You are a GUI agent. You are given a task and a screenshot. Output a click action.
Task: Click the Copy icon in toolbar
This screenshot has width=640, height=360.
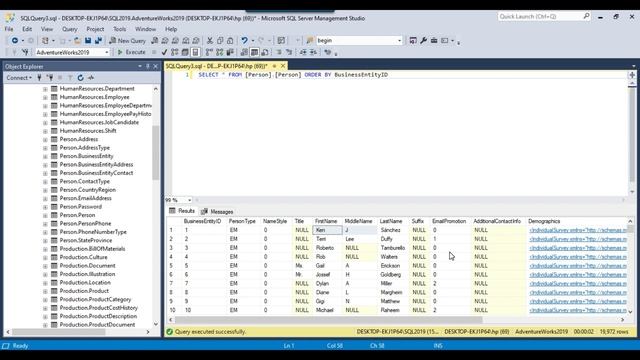[x=220, y=40]
